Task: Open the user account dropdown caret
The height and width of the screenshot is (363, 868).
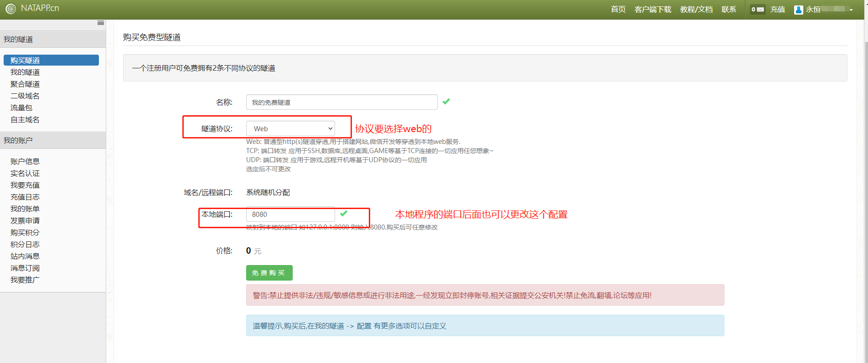Action: point(851,10)
